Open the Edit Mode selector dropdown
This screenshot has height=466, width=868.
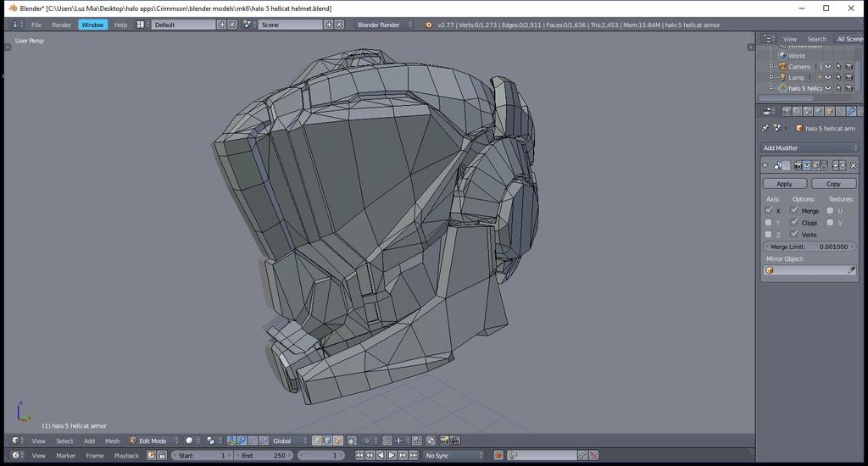(x=153, y=441)
